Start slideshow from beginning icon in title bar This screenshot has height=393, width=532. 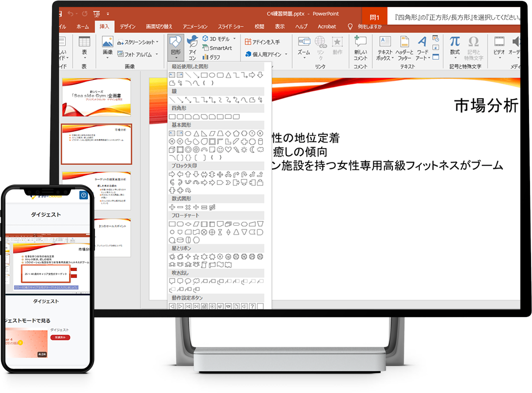pyautogui.click(x=97, y=14)
